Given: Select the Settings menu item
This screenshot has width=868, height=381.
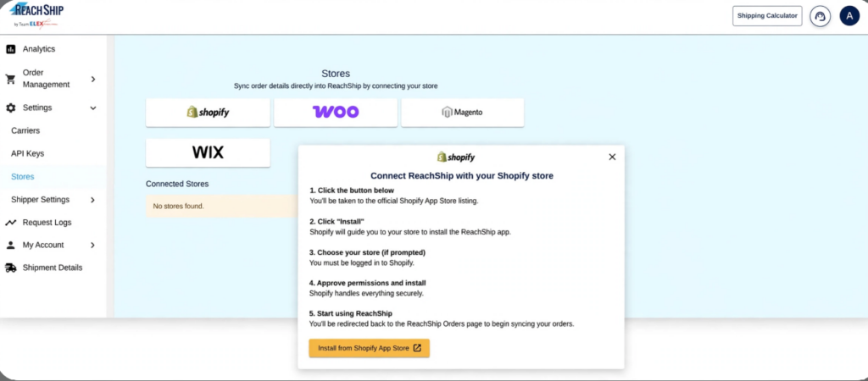Looking at the screenshot, I should tap(37, 108).
